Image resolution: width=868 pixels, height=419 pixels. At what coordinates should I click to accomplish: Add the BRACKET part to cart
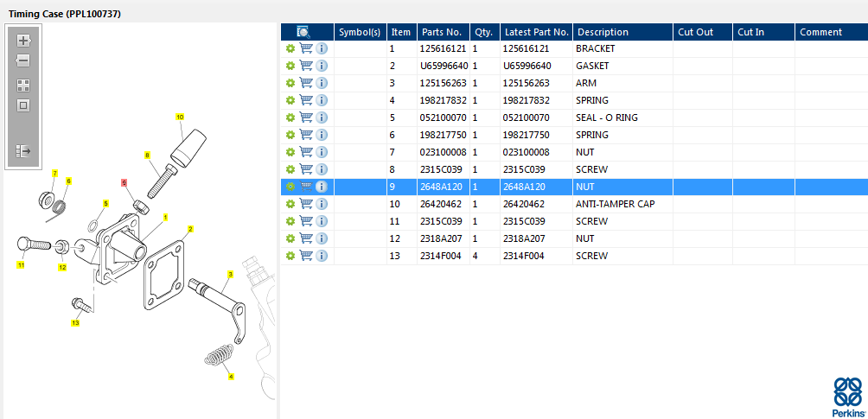(306, 49)
